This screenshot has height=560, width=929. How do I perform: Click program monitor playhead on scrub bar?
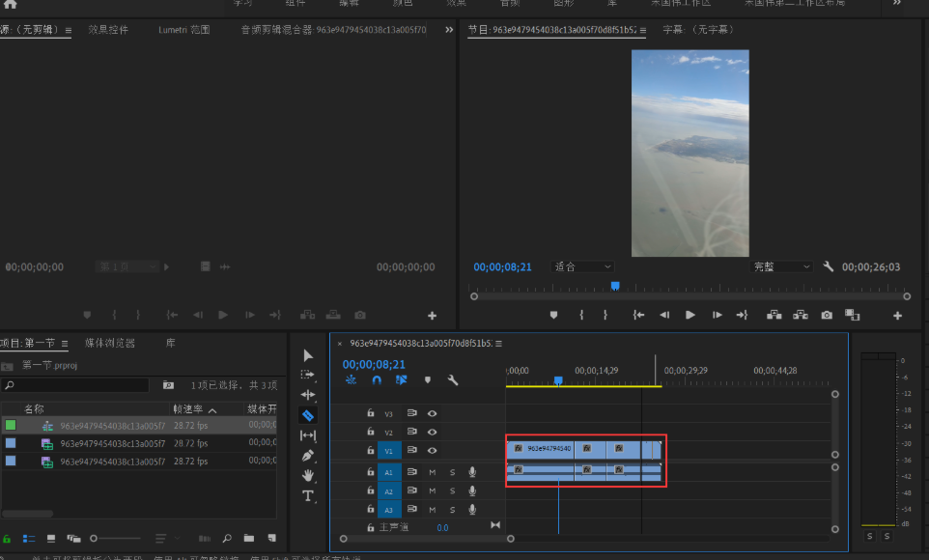(615, 286)
